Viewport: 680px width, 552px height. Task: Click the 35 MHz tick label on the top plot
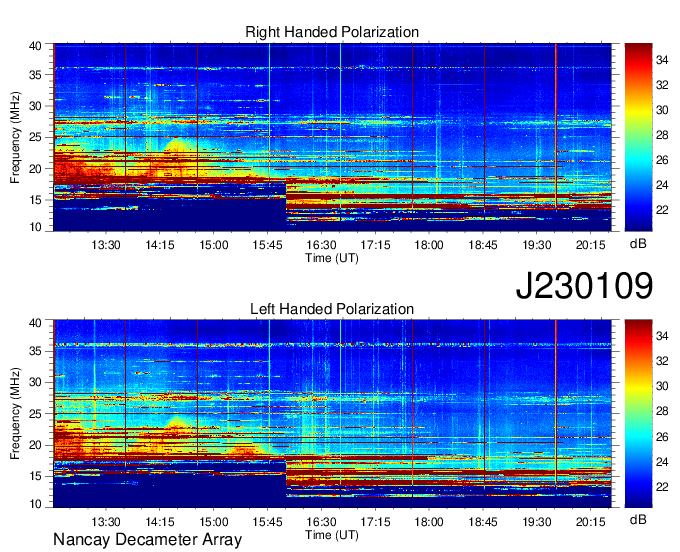click(x=36, y=75)
